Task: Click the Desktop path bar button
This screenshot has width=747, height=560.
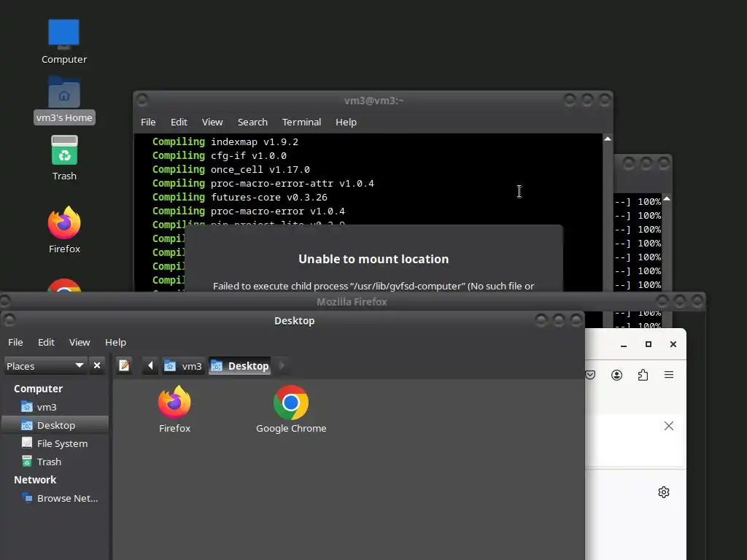Action: point(239,366)
